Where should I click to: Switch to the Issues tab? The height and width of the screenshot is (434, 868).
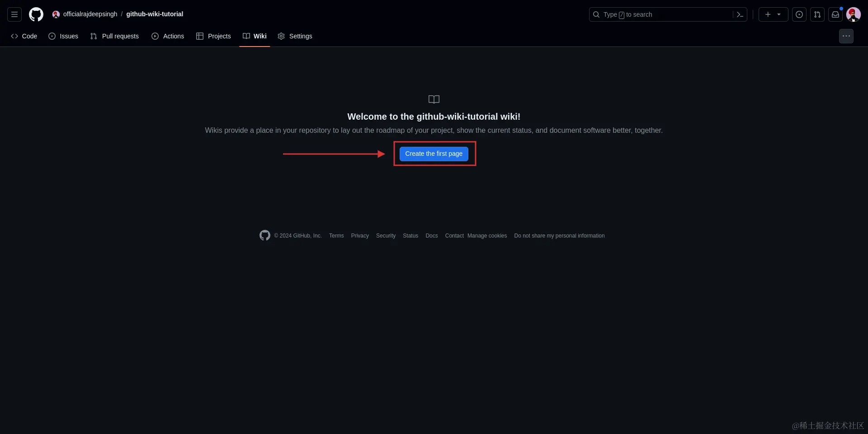point(63,36)
